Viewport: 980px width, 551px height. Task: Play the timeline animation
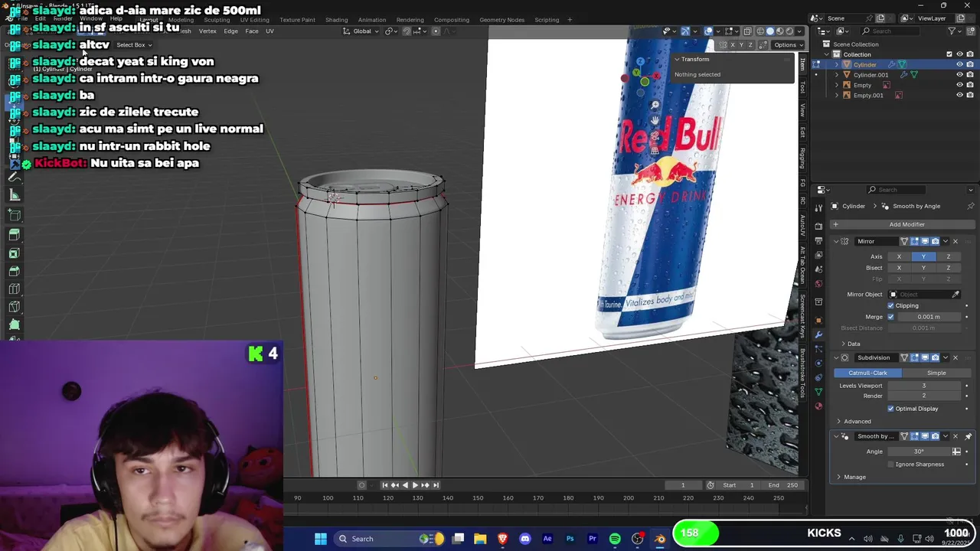(x=415, y=484)
